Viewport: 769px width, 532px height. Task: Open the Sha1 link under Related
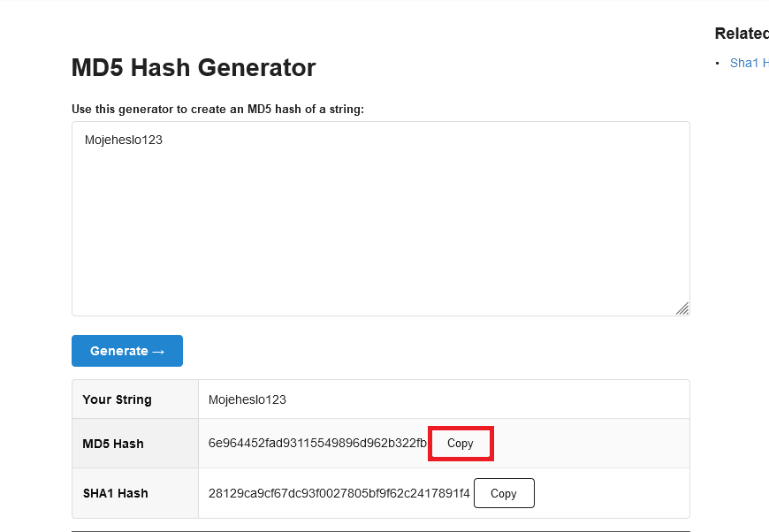coord(749,63)
